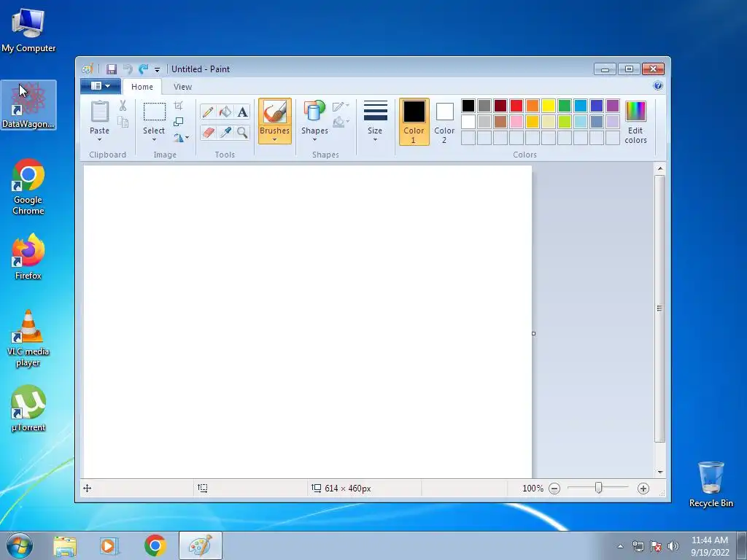Select the Fill with color bucket tool
Viewport: 747px width, 560px height.
[x=225, y=112]
